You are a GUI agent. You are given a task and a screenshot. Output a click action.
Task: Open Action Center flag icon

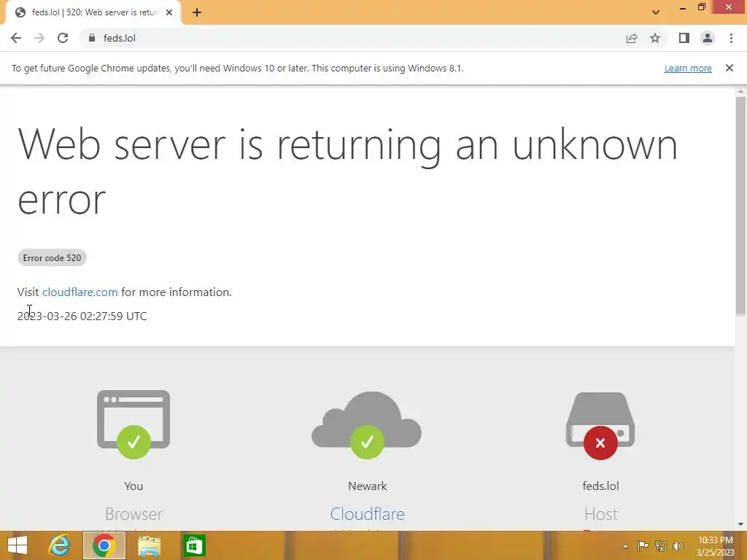pyautogui.click(x=643, y=546)
